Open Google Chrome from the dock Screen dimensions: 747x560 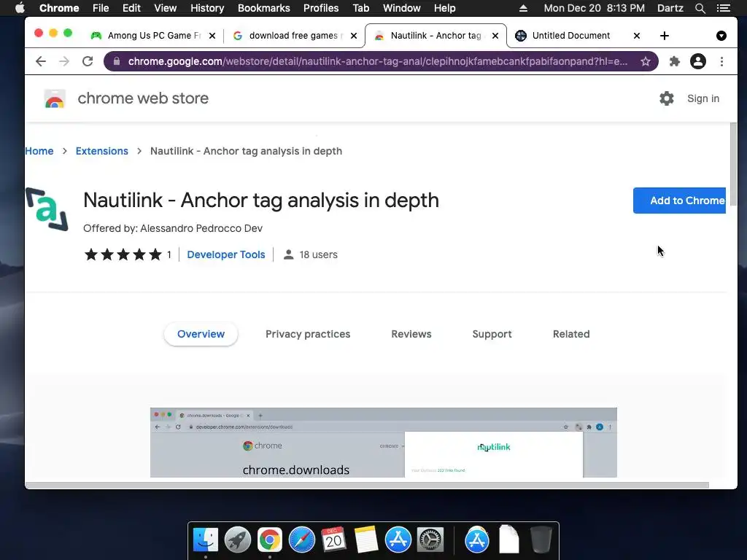270,540
